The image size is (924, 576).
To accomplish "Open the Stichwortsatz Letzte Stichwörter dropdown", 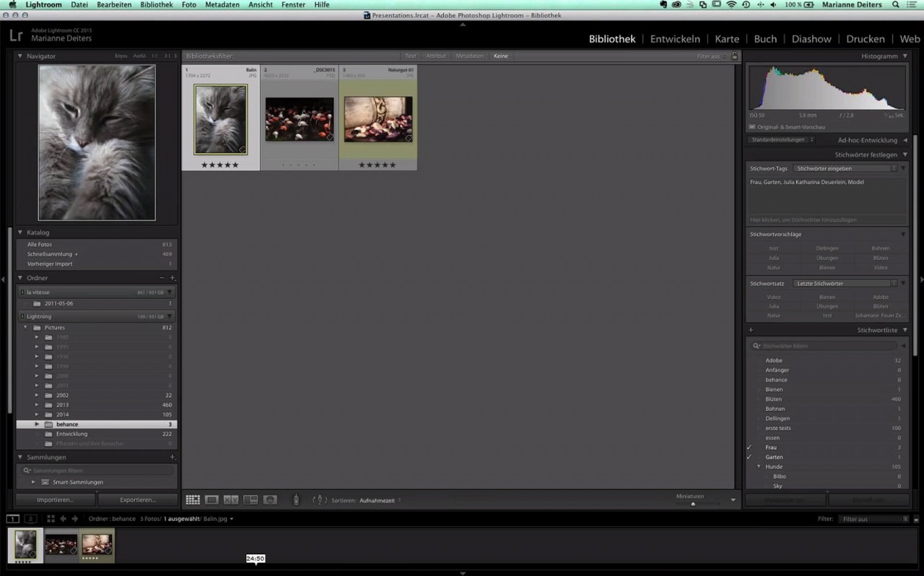I will tap(845, 283).
